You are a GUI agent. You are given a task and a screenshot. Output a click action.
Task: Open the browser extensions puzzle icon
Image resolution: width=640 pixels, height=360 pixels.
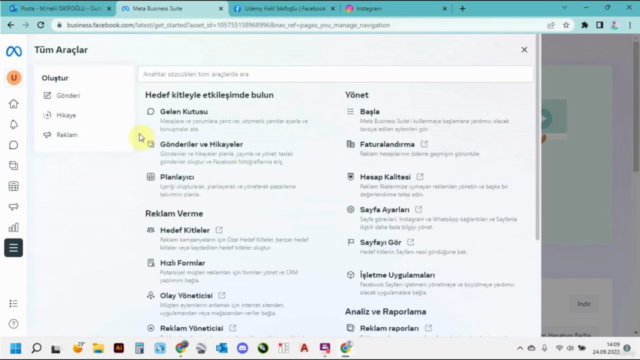pos(584,25)
